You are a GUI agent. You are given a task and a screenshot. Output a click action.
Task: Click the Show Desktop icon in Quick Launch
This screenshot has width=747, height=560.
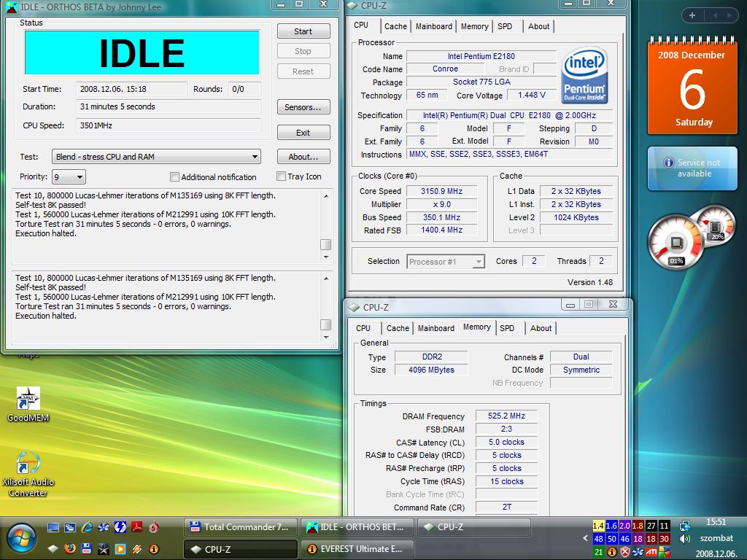[x=53, y=527]
